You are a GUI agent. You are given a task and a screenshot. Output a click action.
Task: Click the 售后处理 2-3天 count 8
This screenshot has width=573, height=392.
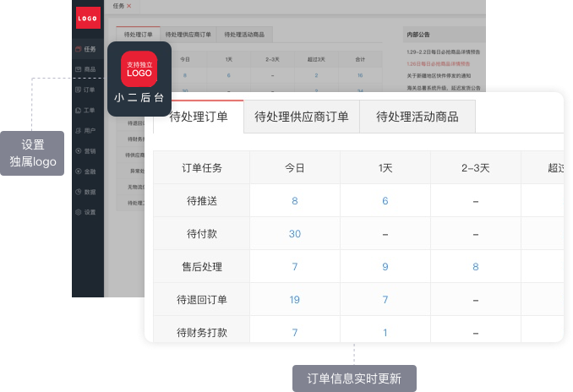475,267
